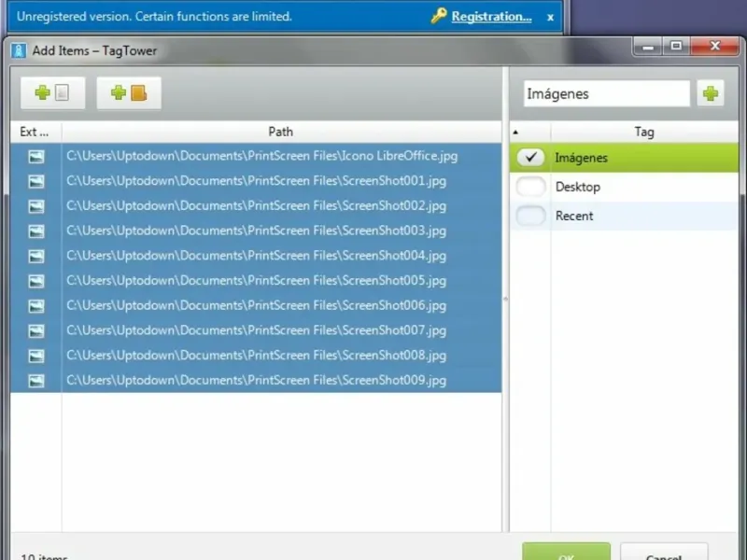This screenshot has height=560, width=747.
Task: Click image icon of ScreenShot009.jpg row
Action: click(x=36, y=381)
